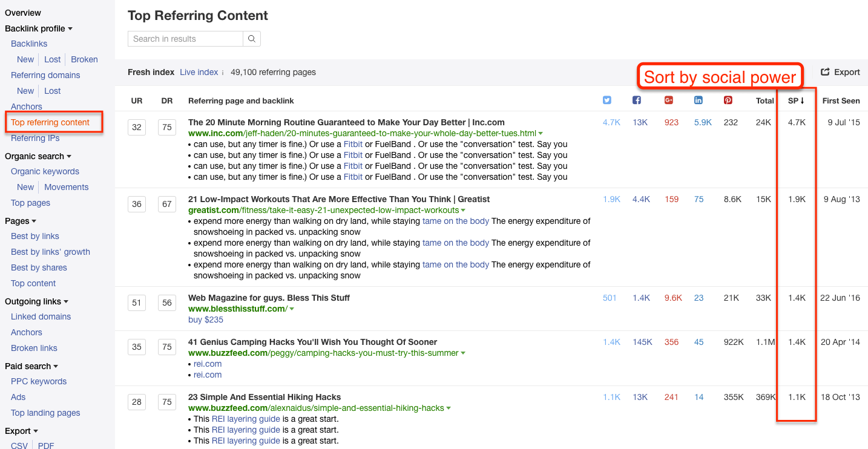868x449 pixels.
Task: Click the Export icon button
Action: [x=840, y=72]
